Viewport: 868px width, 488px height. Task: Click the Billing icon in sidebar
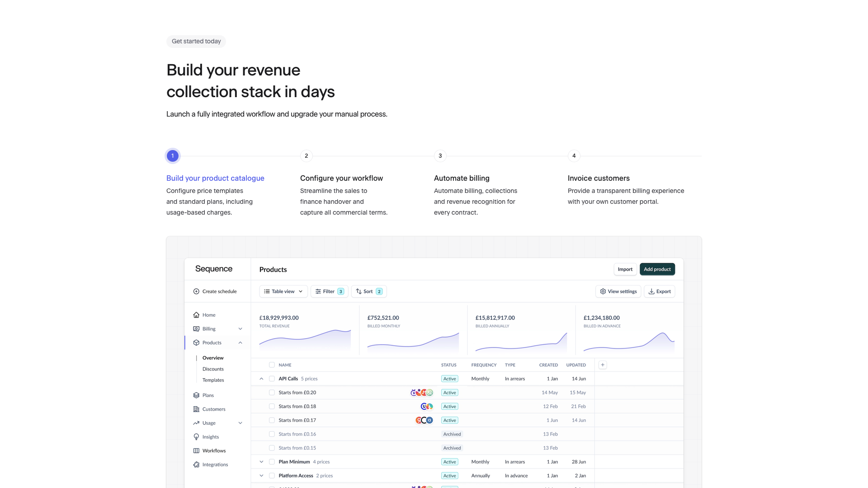(196, 329)
